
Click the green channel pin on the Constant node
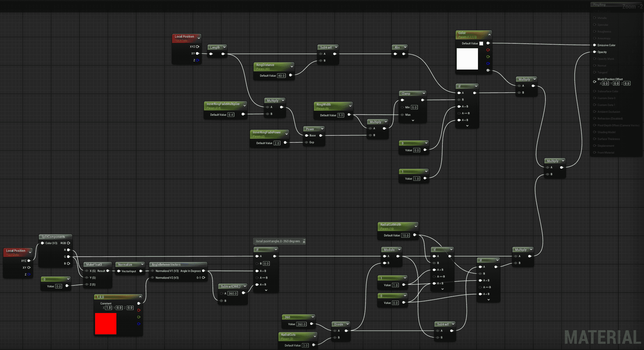point(139,317)
